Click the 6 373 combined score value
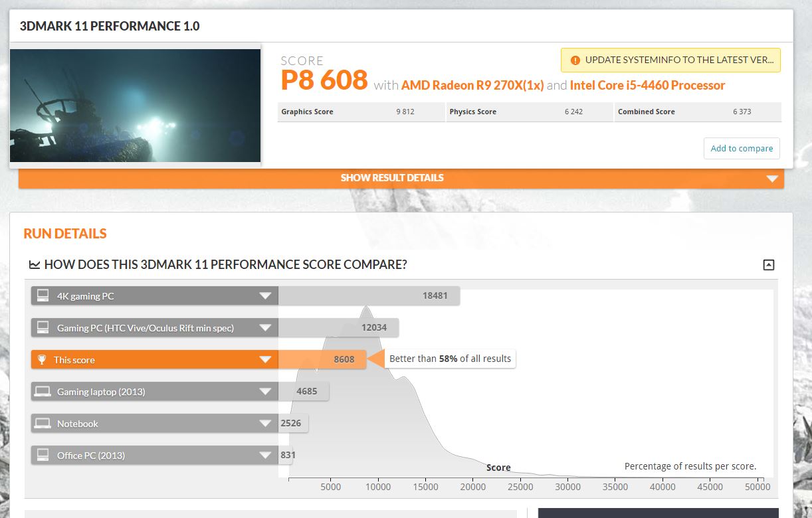This screenshot has width=812, height=518. (742, 112)
